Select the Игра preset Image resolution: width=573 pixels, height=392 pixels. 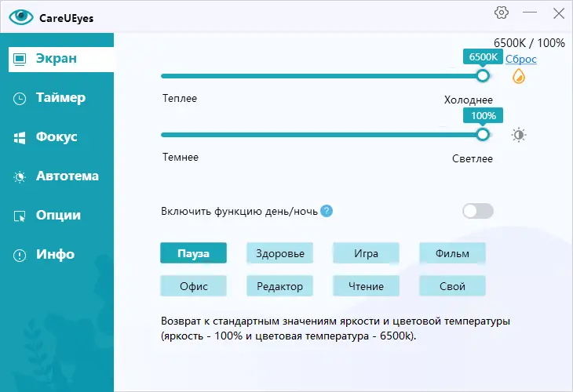pos(366,253)
